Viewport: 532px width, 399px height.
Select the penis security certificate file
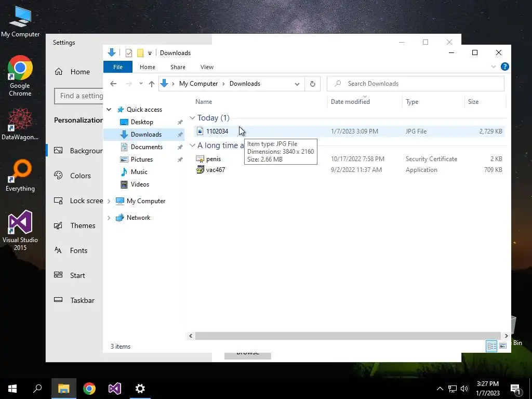pos(214,159)
